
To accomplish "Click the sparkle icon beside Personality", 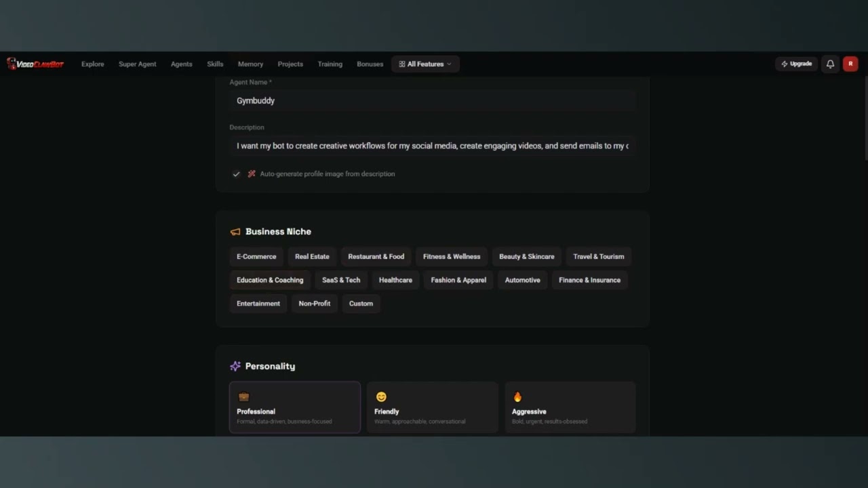I will [235, 366].
